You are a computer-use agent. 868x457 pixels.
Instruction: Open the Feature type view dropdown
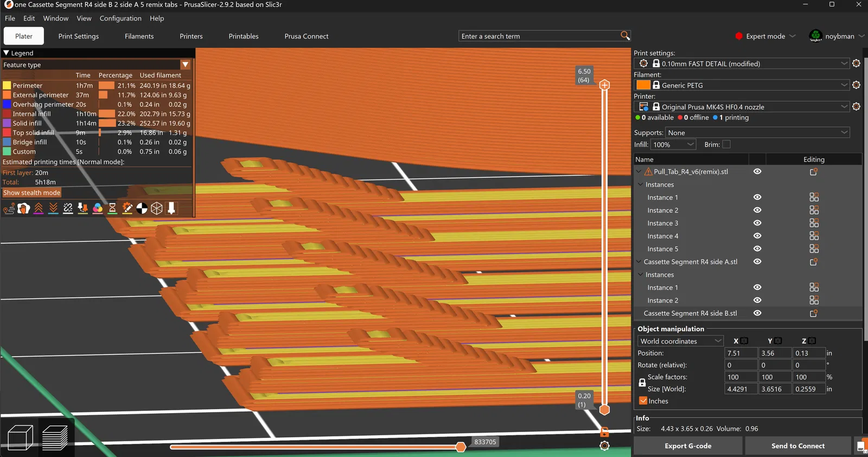[186, 65]
